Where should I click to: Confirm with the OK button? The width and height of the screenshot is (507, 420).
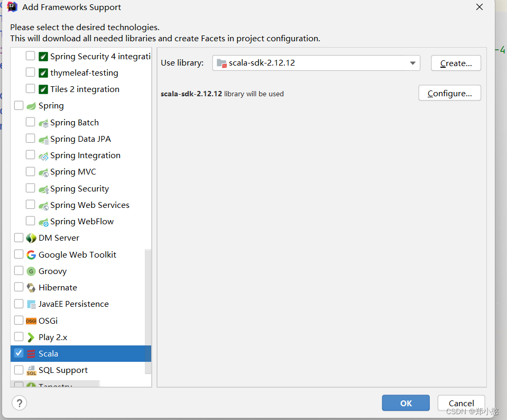(406, 403)
